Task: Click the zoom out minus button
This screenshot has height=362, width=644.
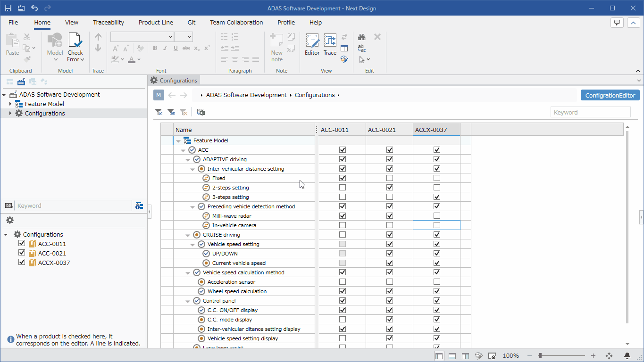Action: (x=530, y=356)
